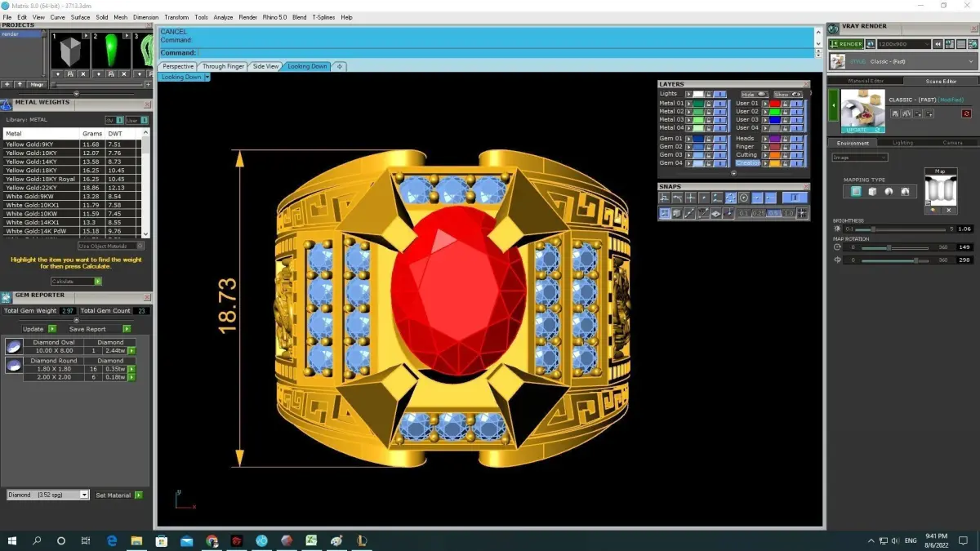This screenshot has height=551, width=980.
Task: Choose the planar mapping type icon
Action: point(857,192)
